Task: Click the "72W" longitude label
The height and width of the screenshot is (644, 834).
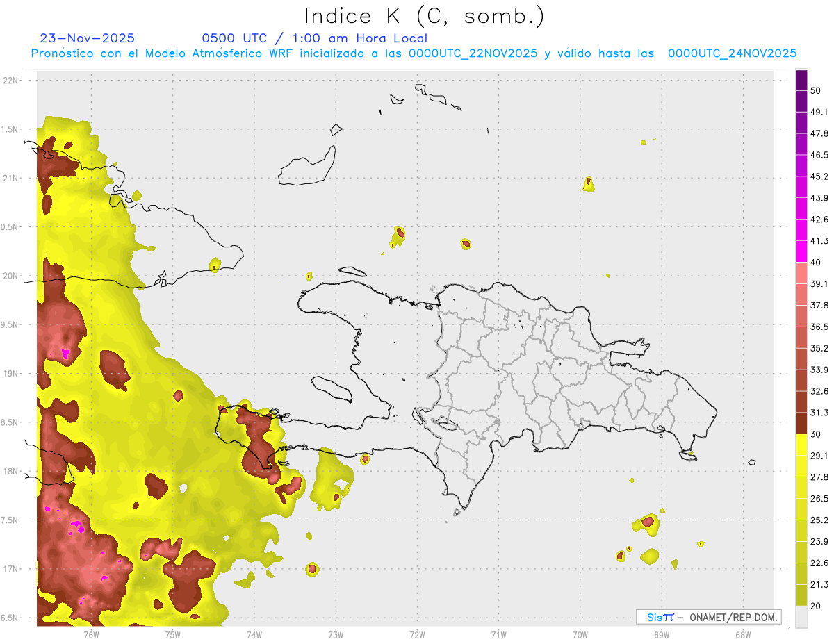Action: pyautogui.click(x=417, y=634)
